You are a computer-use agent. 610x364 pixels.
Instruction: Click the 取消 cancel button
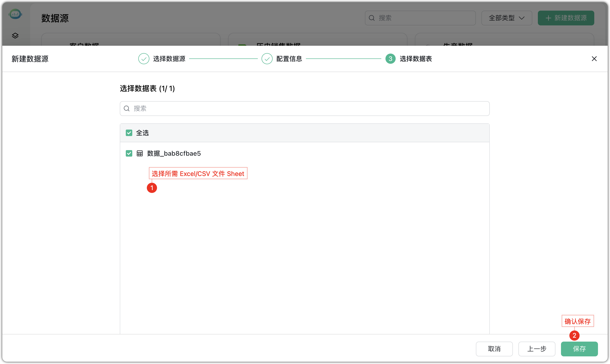pos(494,349)
